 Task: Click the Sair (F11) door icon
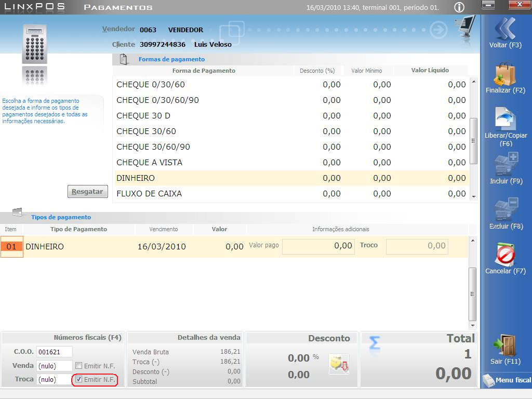pos(505,345)
